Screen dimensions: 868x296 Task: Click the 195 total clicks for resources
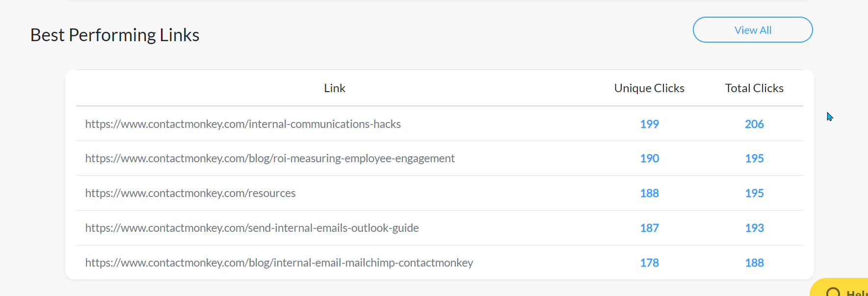coord(754,193)
